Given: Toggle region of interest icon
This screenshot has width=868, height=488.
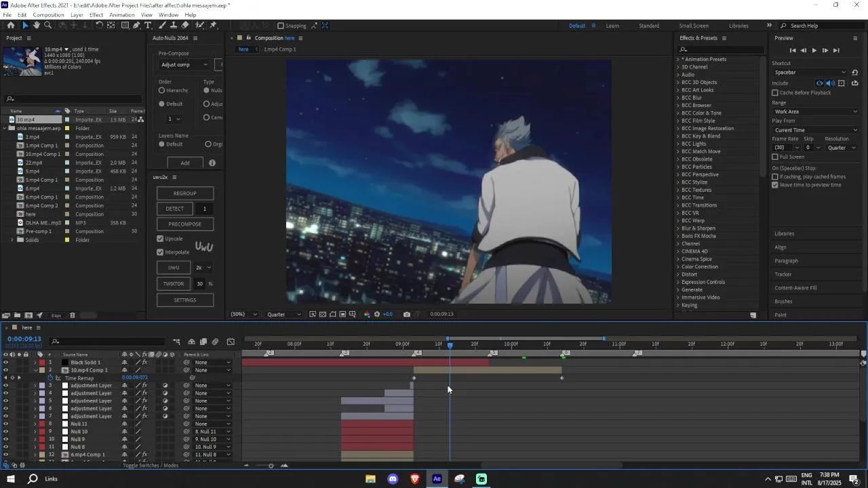Looking at the screenshot, I should tap(342, 314).
